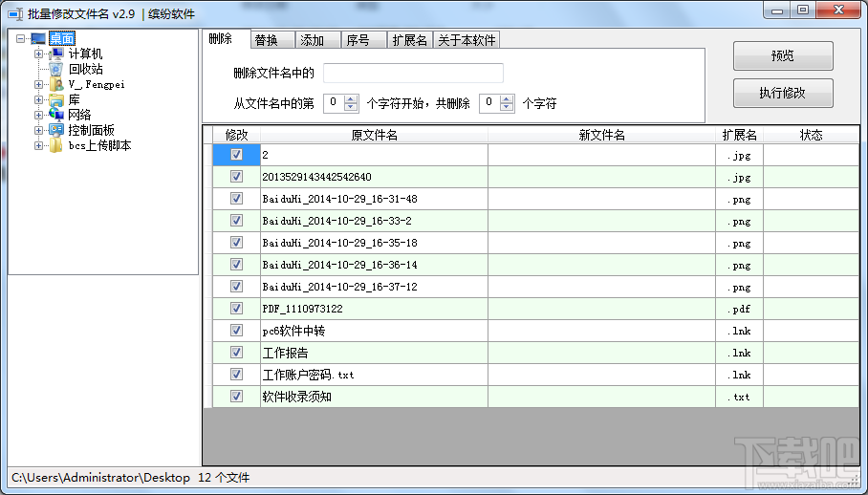Expand the 控制面板 tree node
The height and width of the screenshot is (495, 868).
pos(38,131)
